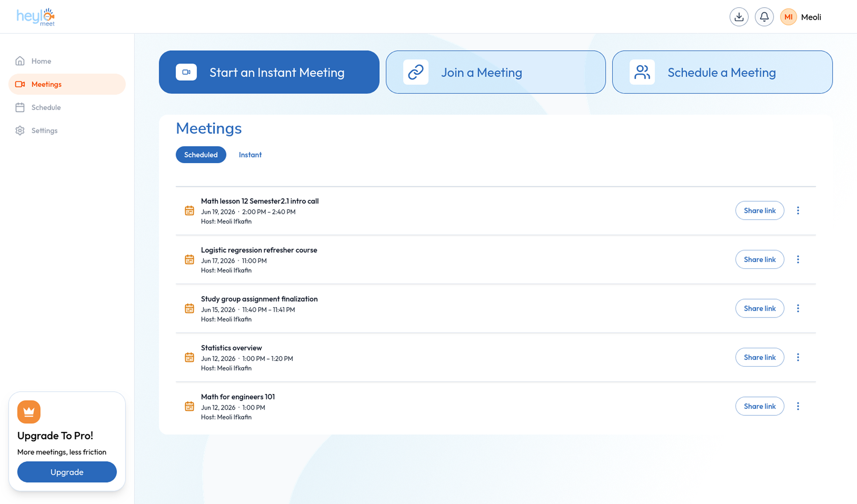Share link for Math for engineers 101
Viewport: 857px width, 504px height.
760,406
